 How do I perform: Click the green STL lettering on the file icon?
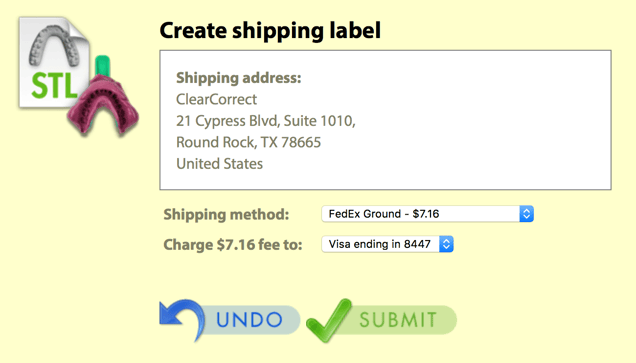(x=54, y=86)
